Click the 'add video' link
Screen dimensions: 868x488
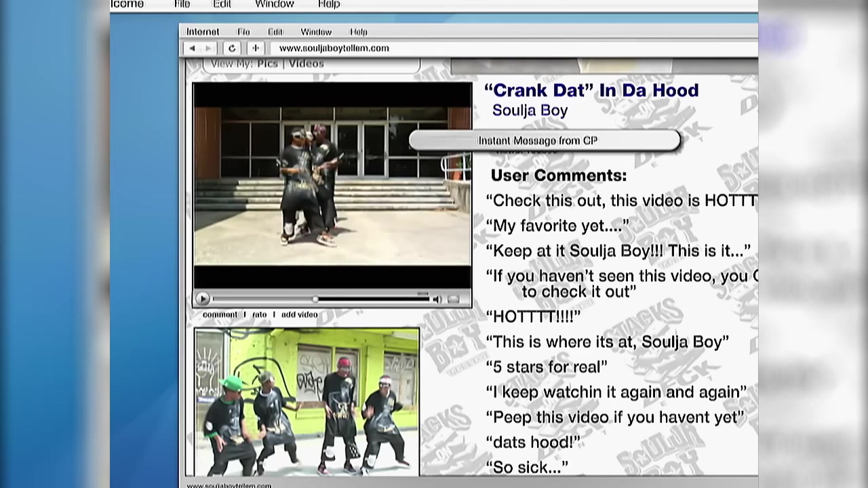pyautogui.click(x=299, y=314)
